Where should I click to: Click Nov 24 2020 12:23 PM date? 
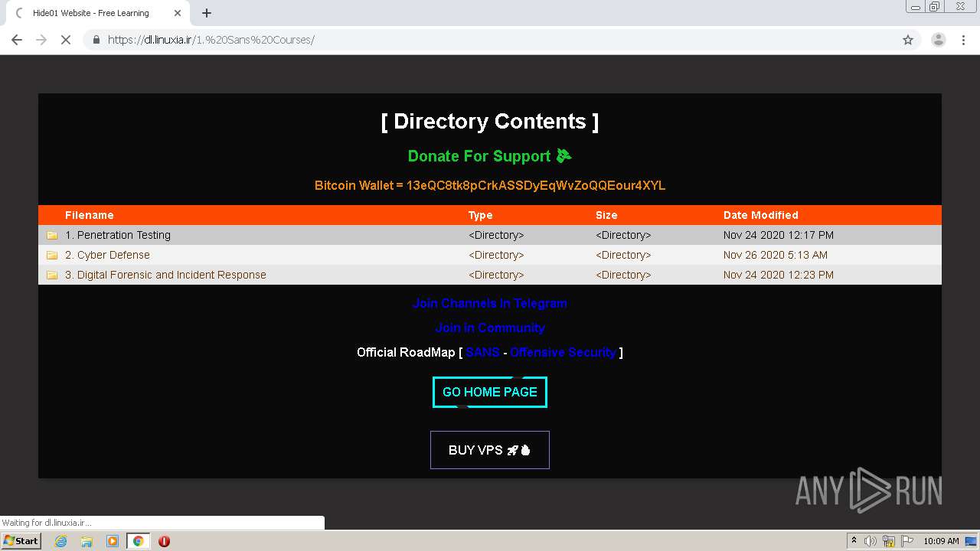779,275
